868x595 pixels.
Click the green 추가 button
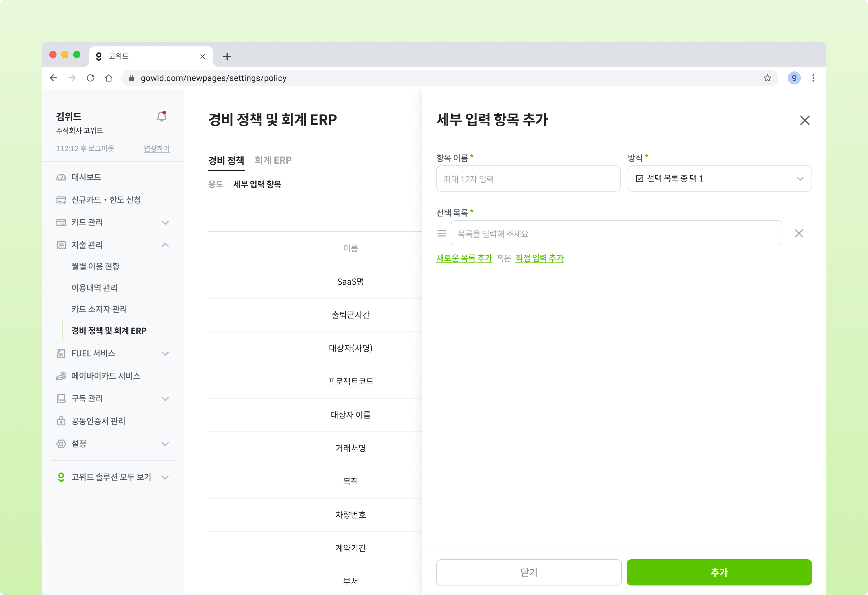click(718, 572)
